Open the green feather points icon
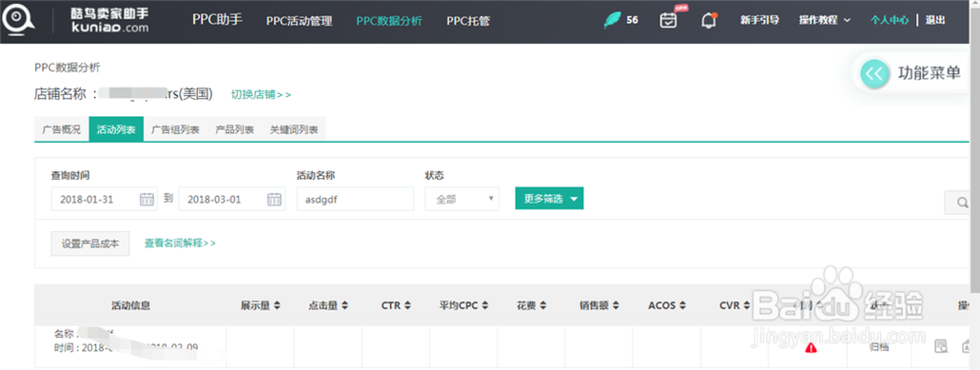 (612, 20)
